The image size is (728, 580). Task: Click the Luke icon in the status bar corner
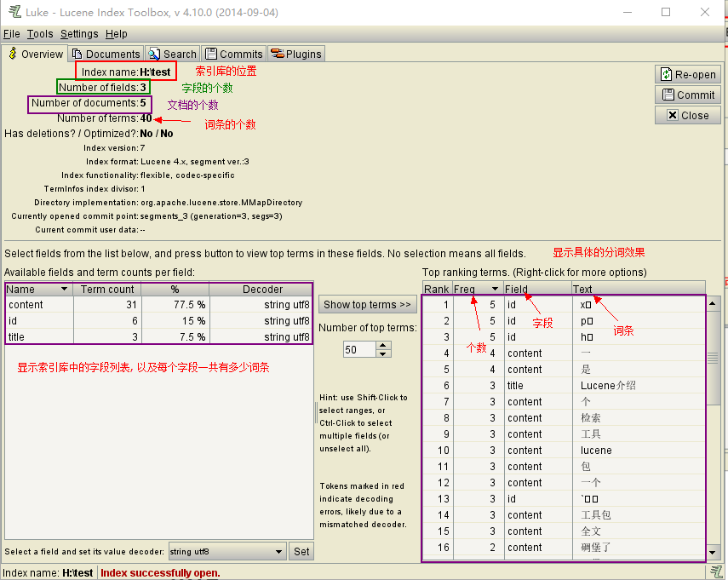point(718,572)
